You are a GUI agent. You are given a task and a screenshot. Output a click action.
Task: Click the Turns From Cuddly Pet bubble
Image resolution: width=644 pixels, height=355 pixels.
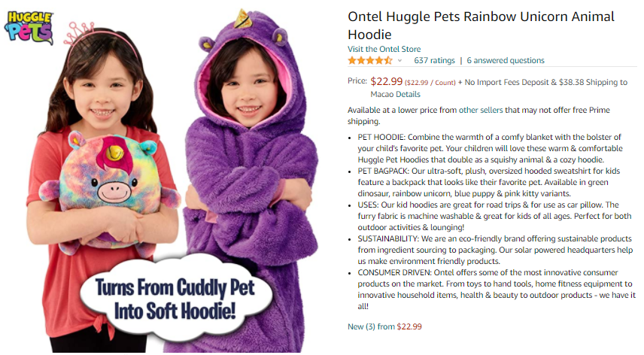pyautogui.click(x=175, y=299)
